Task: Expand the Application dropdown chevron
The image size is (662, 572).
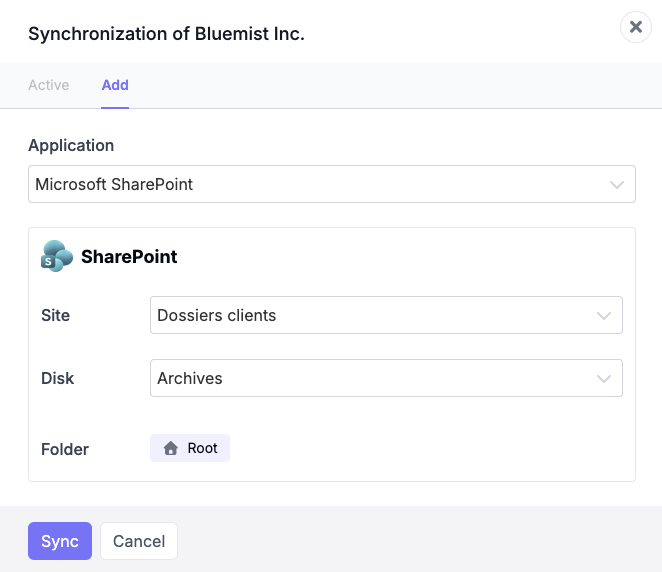Action: (616, 184)
